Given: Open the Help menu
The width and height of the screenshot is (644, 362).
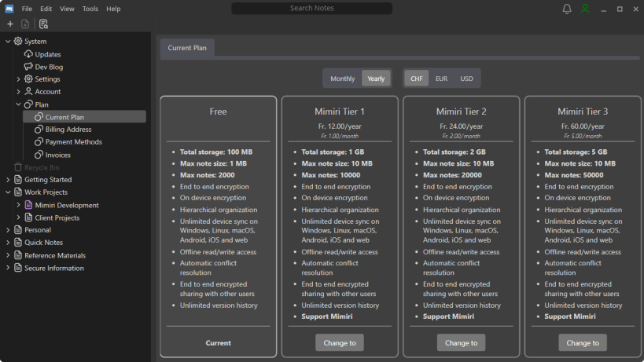Looking at the screenshot, I should pos(113,9).
